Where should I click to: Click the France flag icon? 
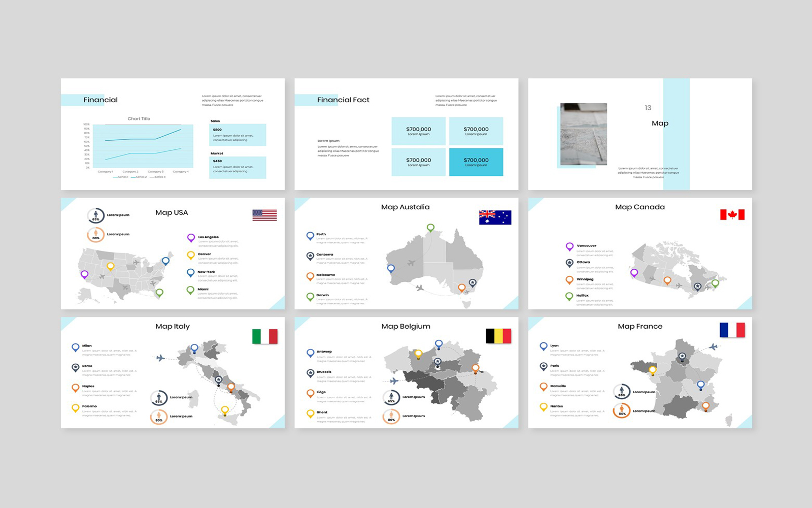click(x=732, y=330)
